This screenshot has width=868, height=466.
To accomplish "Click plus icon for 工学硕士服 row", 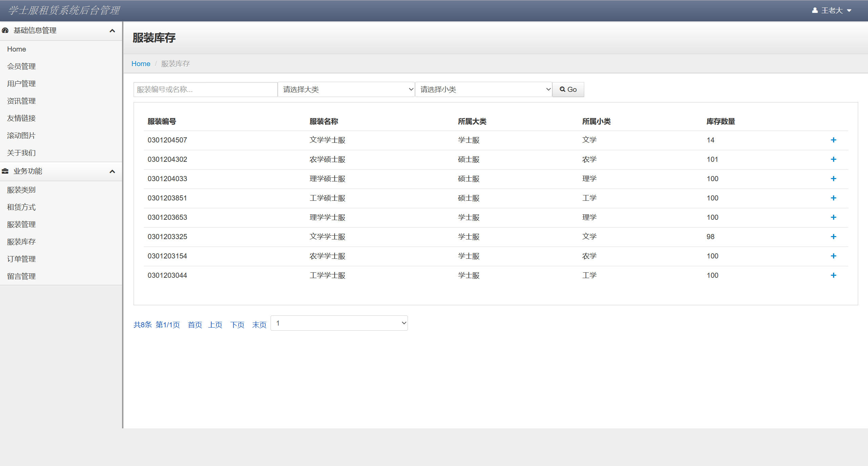I will [833, 198].
